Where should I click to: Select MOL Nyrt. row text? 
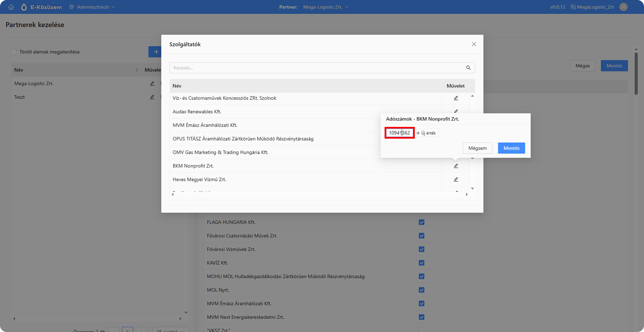pos(218,290)
